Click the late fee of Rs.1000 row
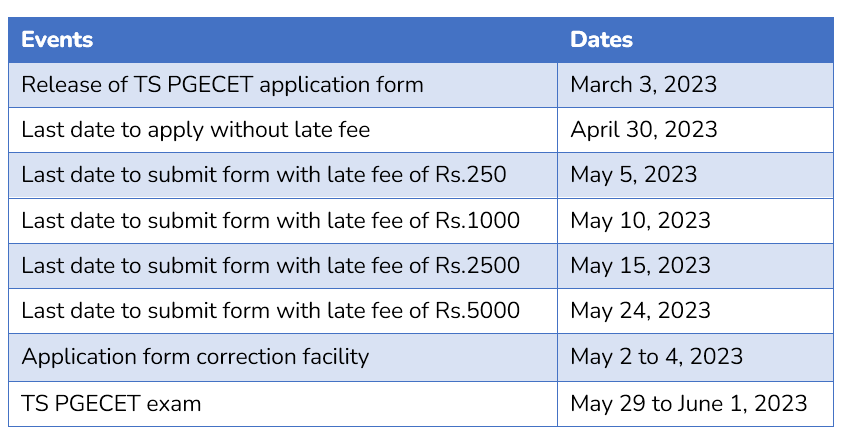 421,221
